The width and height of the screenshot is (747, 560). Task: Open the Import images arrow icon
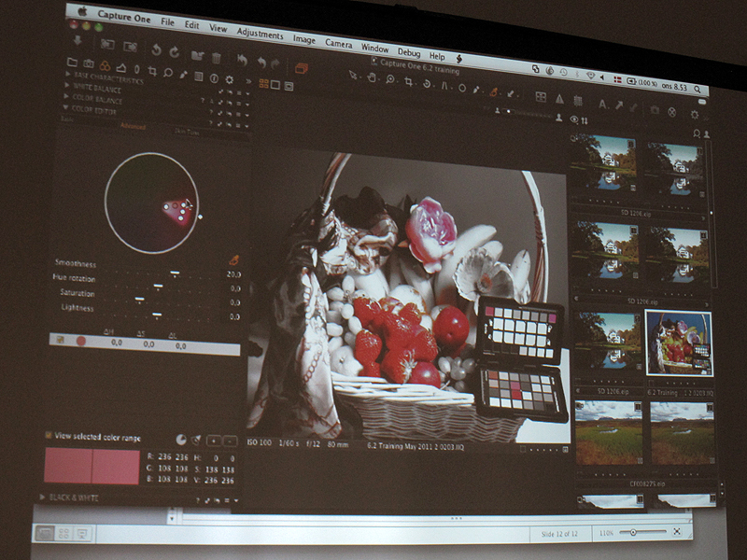[78, 40]
